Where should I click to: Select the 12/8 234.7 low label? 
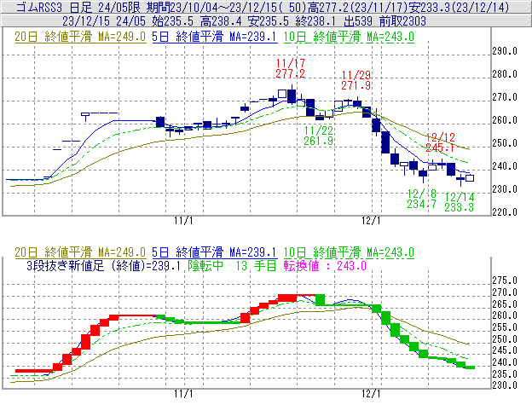tap(421, 200)
